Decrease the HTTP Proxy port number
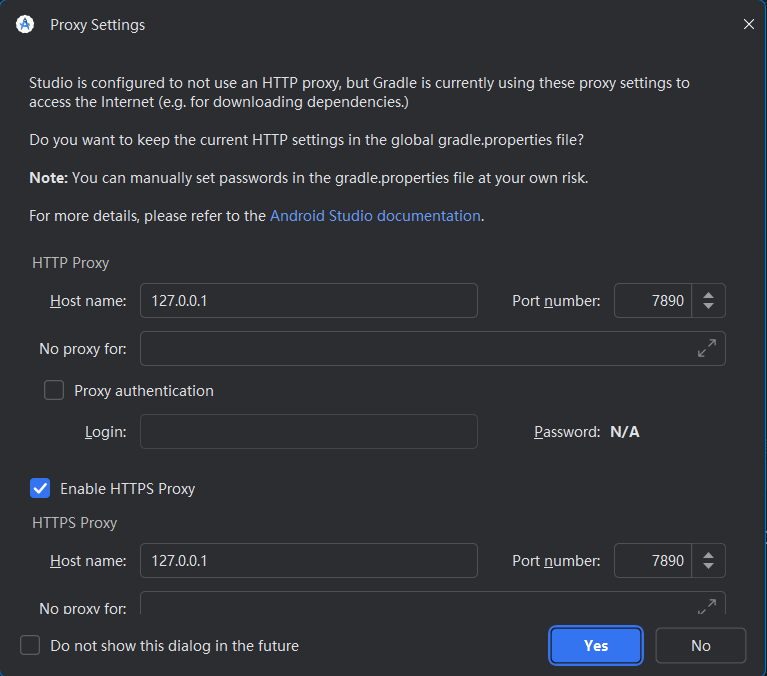 click(x=709, y=307)
